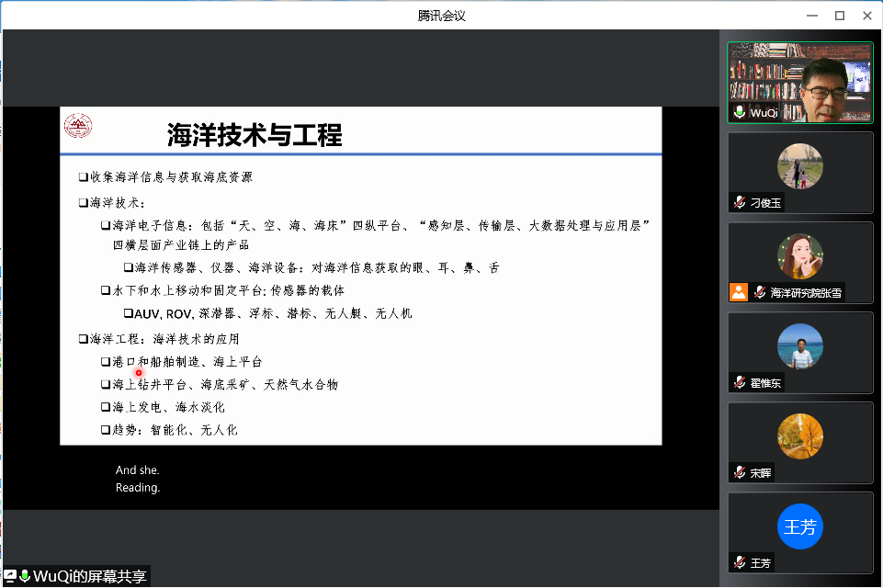Select the cartoon avatar of 海洋研究院张雪
Viewport: 883px width, 588px height.
pyautogui.click(x=799, y=256)
